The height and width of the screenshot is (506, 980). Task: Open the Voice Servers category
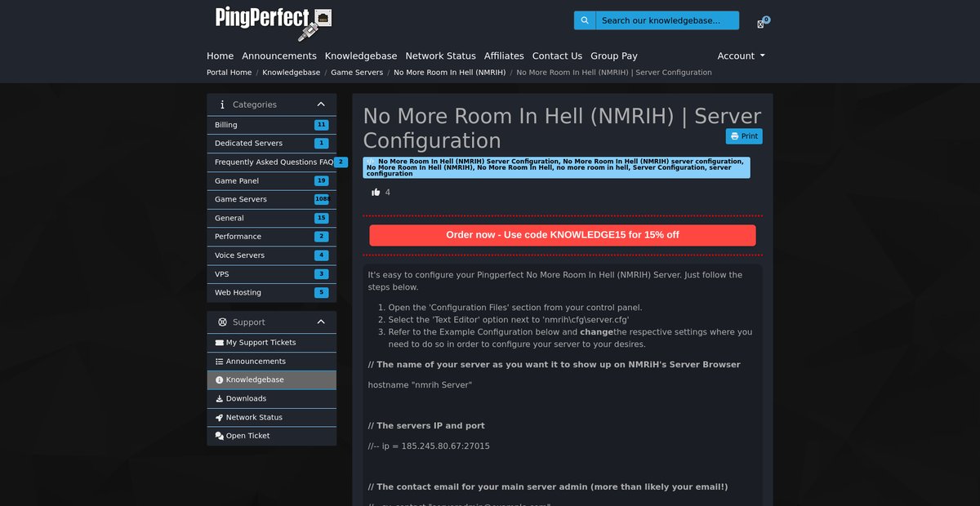[x=272, y=255]
